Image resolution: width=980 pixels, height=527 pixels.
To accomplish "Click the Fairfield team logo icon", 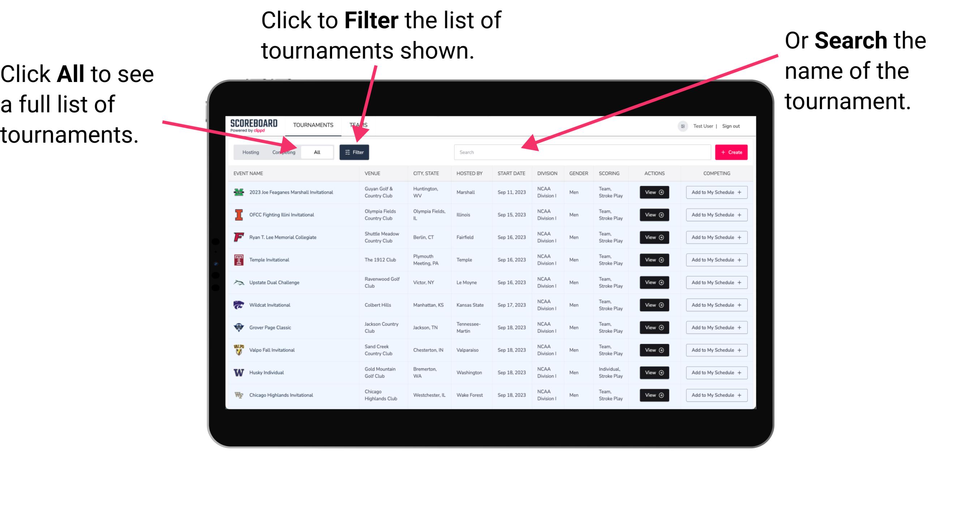I will (x=238, y=237).
